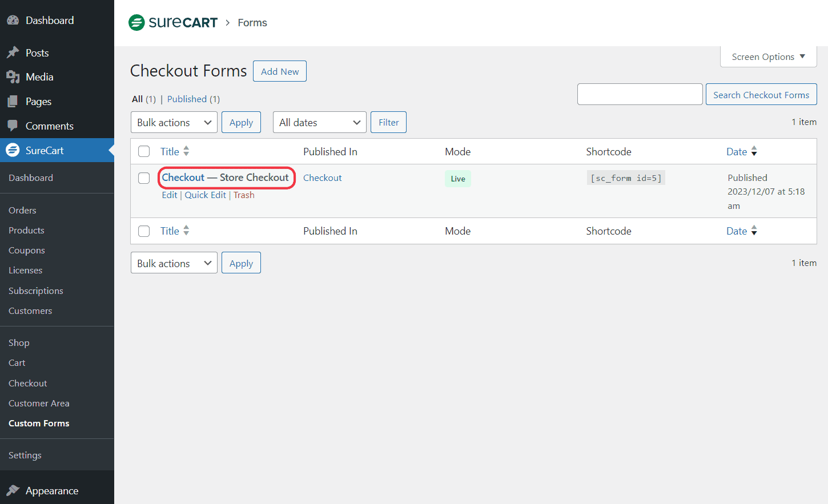828x504 pixels.
Task: Click the SureCart logo icon in header
Action: pos(136,23)
